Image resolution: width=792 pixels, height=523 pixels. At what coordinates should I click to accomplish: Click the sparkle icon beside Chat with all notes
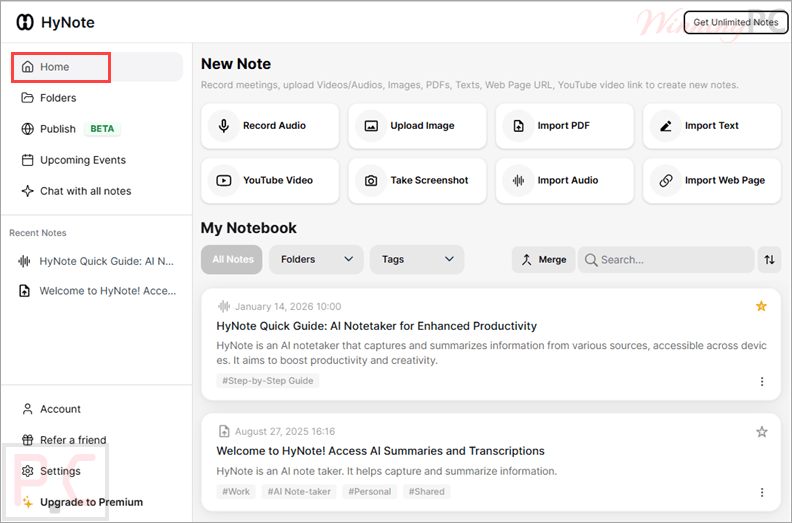pyautogui.click(x=27, y=191)
